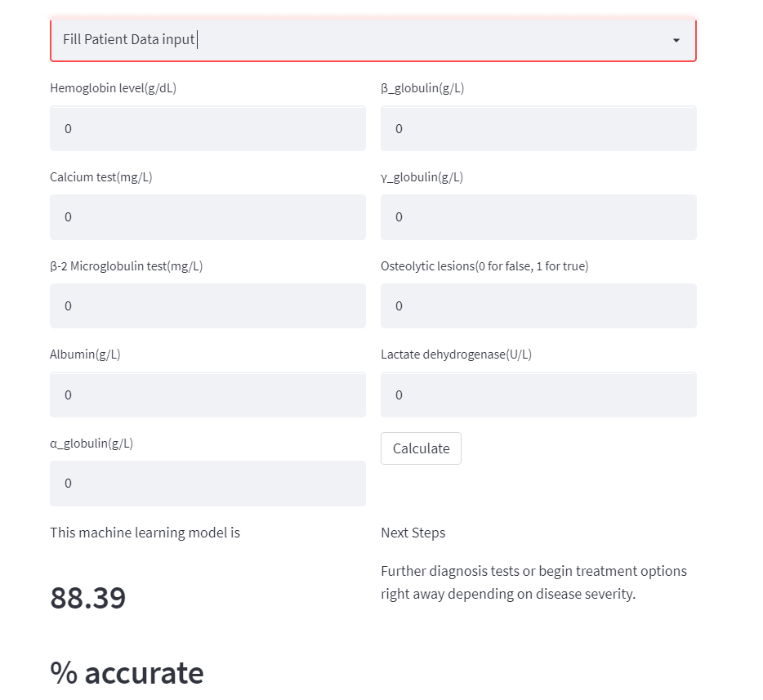The height and width of the screenshot is (700, 763).
Task: Click the Next Steps heading
Action: (413, 533)
